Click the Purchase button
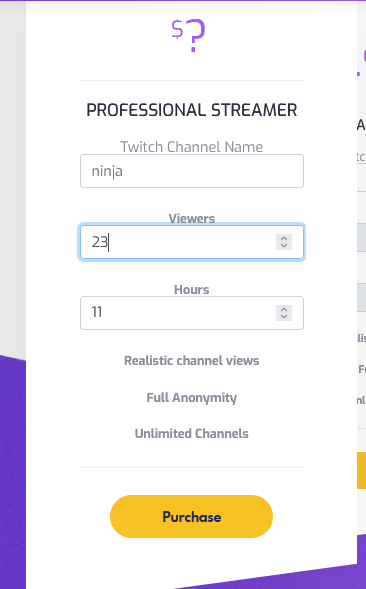The image size is (366, 589). click(x=191, y=517)
